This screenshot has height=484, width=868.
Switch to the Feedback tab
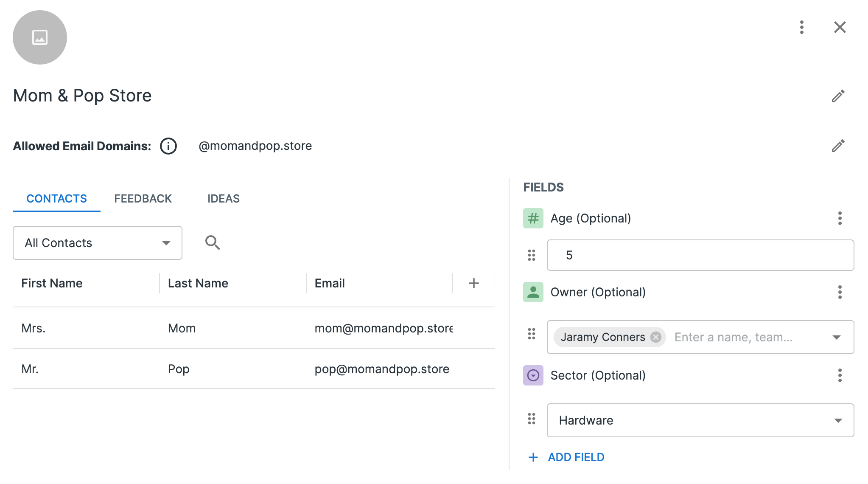click(143, 199)
